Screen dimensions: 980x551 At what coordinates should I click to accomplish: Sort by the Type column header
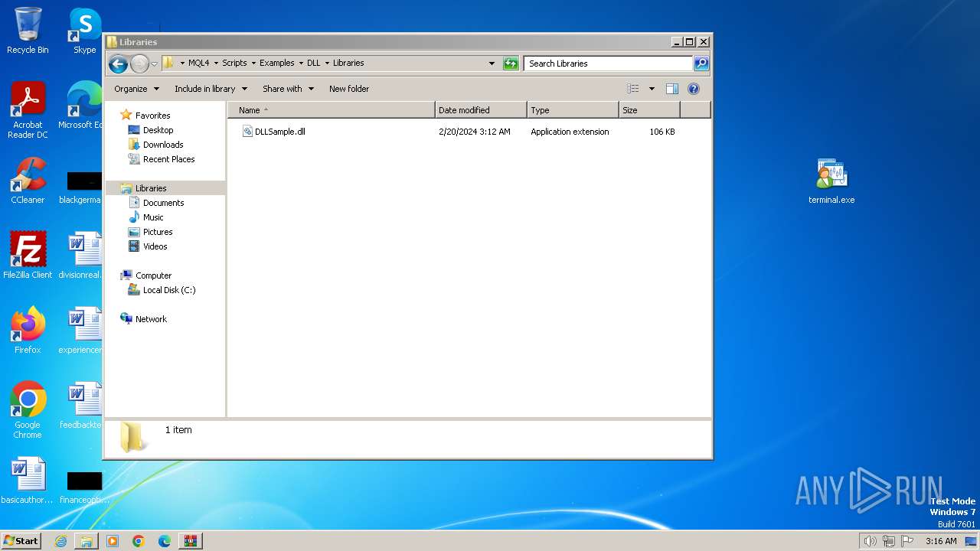573,110
